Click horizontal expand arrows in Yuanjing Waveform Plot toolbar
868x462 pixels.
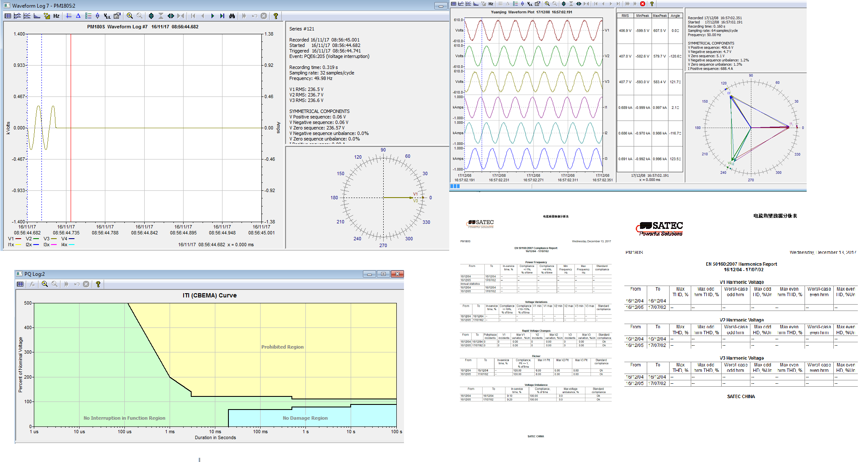pos(579,4)
